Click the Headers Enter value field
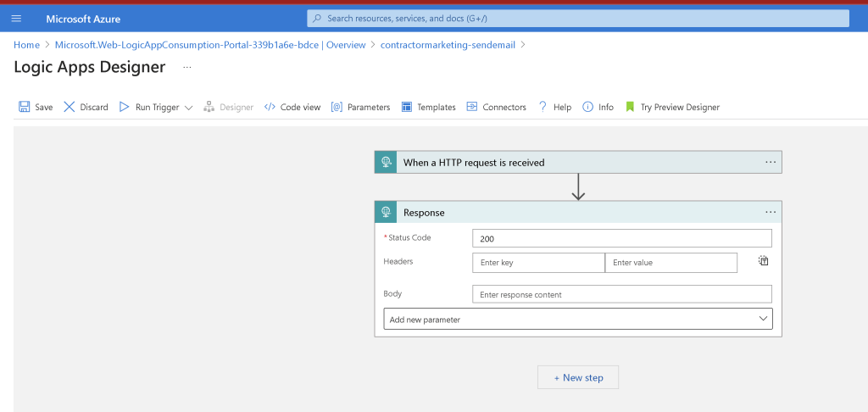Screen dimensions: 868x412 coord(671,263)
